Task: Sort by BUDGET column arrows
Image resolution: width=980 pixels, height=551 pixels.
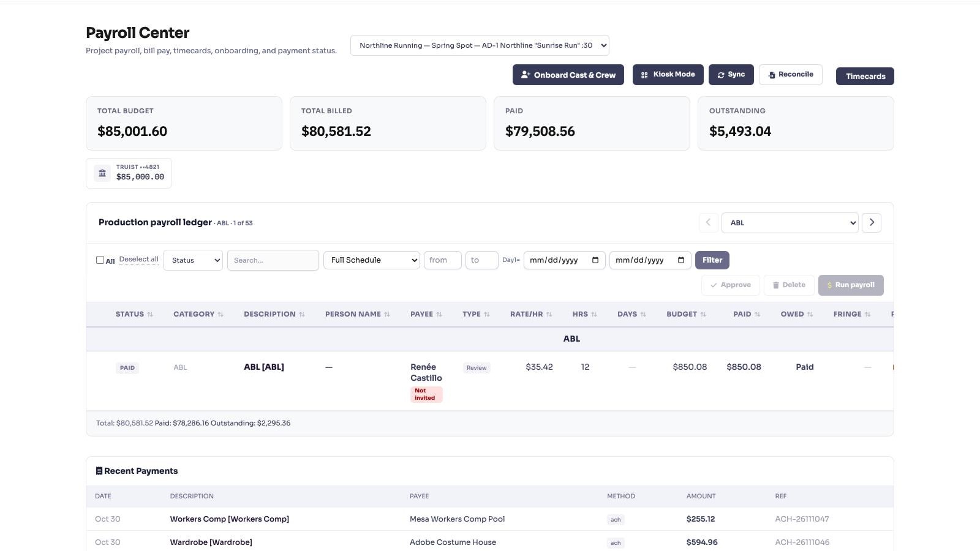Action: point(703,315)
